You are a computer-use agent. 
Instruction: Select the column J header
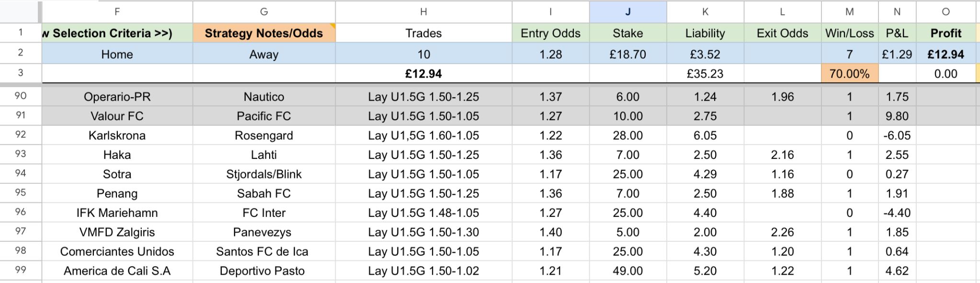(x=627, y=12)
